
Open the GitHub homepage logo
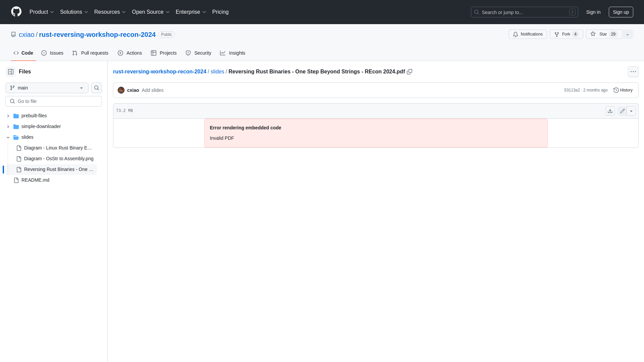[16, 12]
